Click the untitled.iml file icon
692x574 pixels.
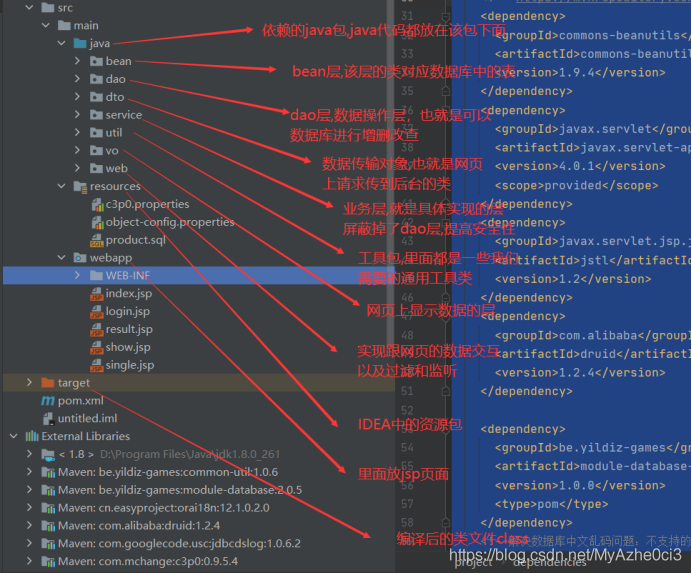pyautogui.click(x=48, y=418)
